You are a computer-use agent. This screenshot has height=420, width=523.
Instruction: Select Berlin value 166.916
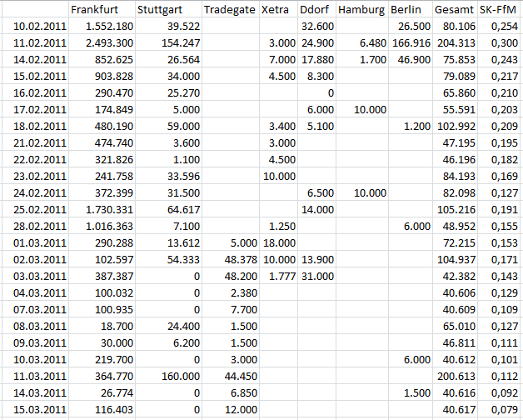[x=411, y=42]
